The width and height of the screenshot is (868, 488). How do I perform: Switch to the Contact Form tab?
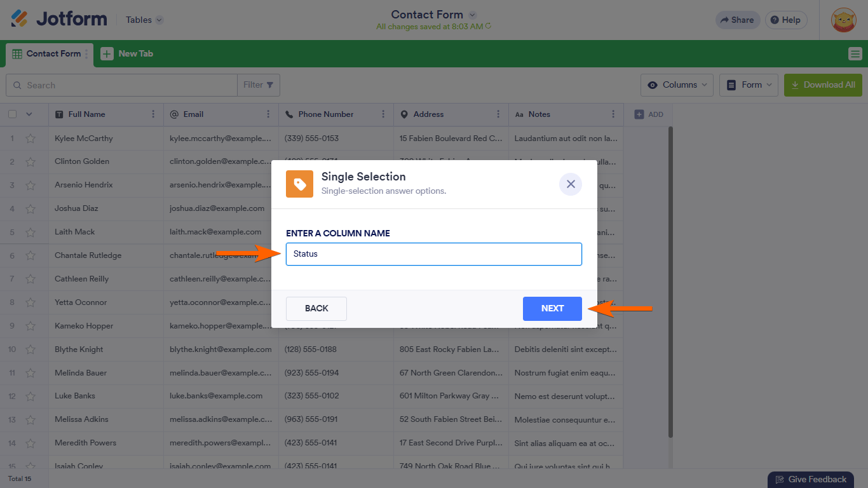tap(50, 54)
